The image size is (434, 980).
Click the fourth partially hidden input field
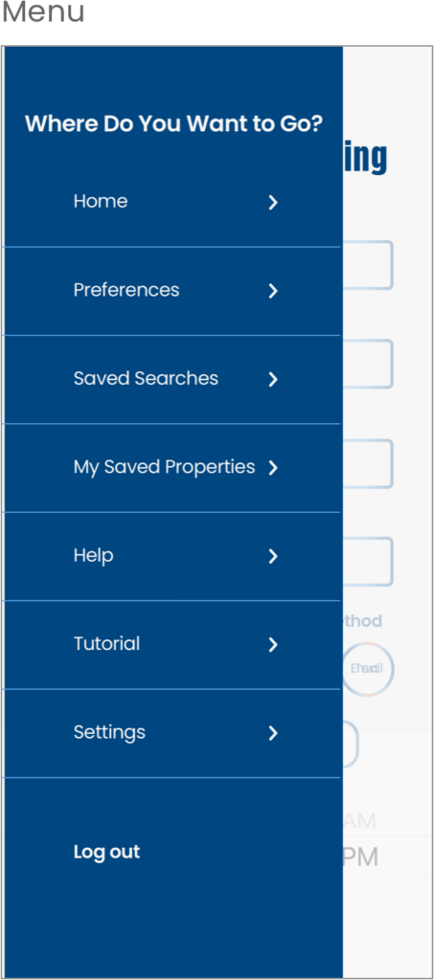point(368,561)
